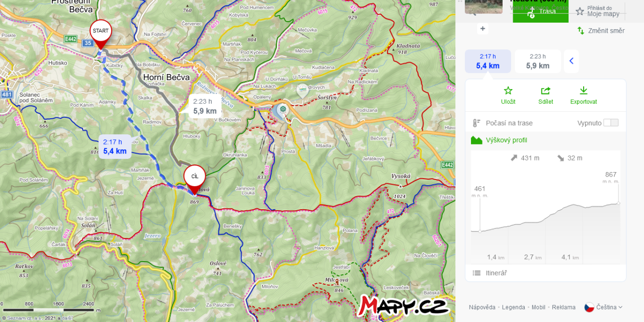Open Itinerář list icon
The image size is (644, 322).
[476, 273]
